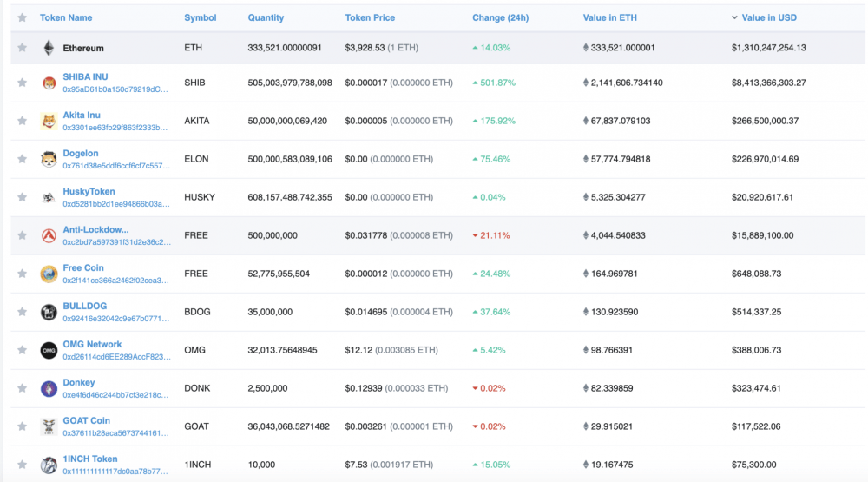The height and width of the screenshot is (482, 868).
Task: Sort by Quantity column header
Action: point(266,17)
